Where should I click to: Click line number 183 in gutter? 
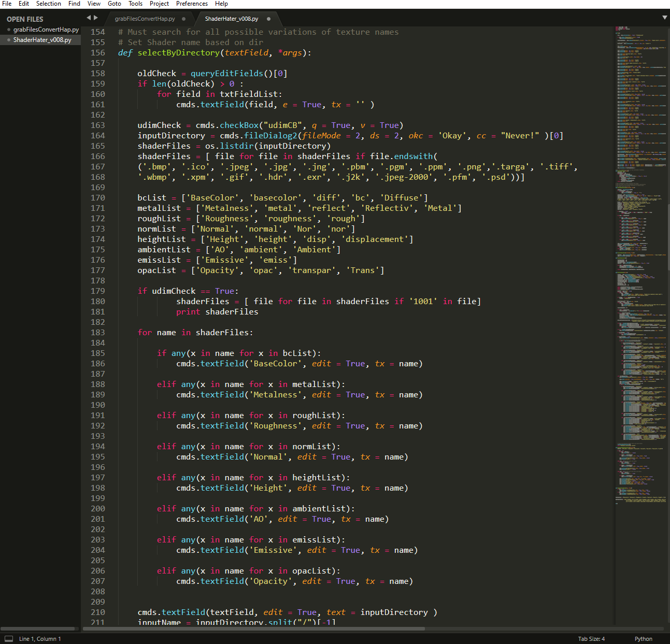[x=98, y=333]
